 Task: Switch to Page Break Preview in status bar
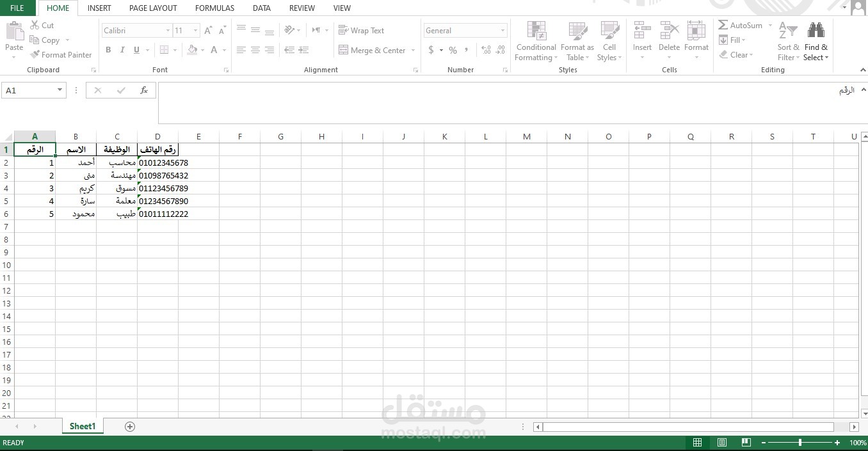click(746, 443)
